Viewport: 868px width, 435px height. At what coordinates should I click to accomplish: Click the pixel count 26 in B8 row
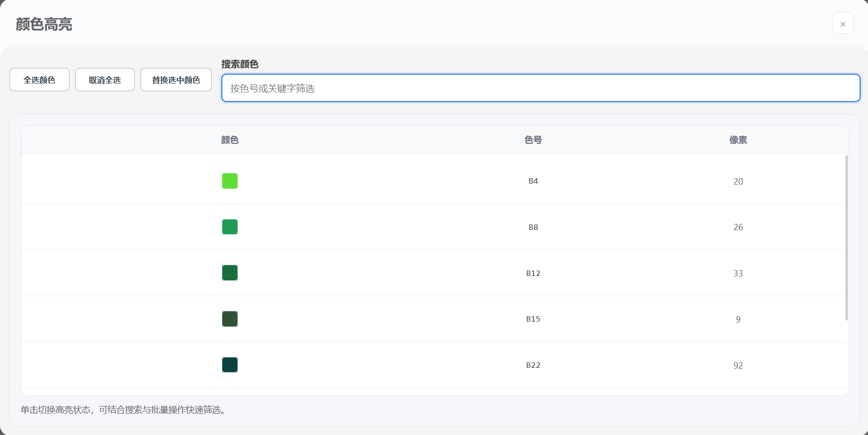(x=738, y=227)
